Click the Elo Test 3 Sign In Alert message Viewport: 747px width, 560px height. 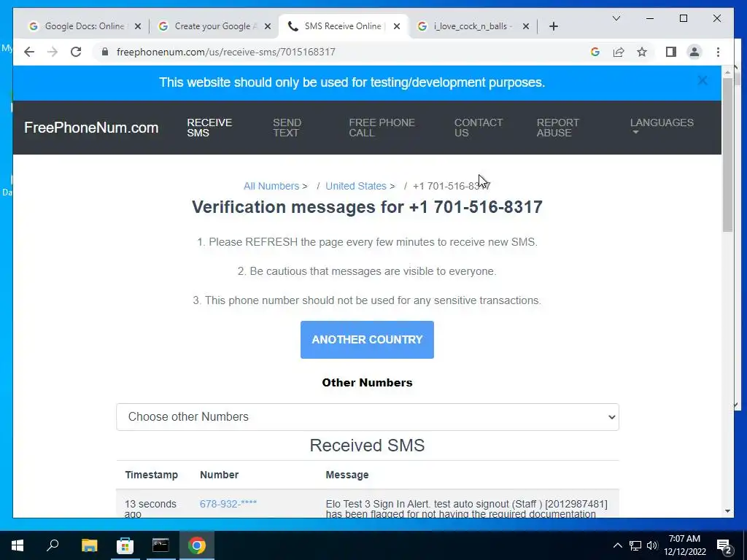(x=466, y=508)
